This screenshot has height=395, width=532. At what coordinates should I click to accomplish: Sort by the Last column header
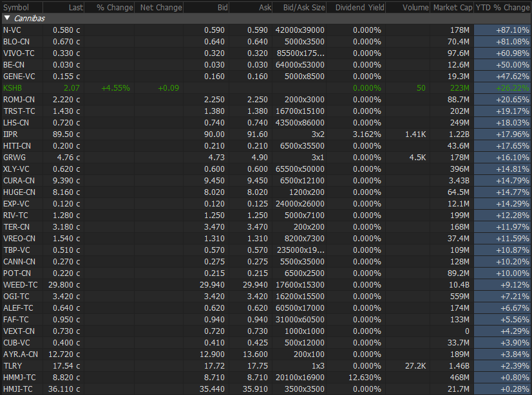pyautogui.click(x=75, y=7)
